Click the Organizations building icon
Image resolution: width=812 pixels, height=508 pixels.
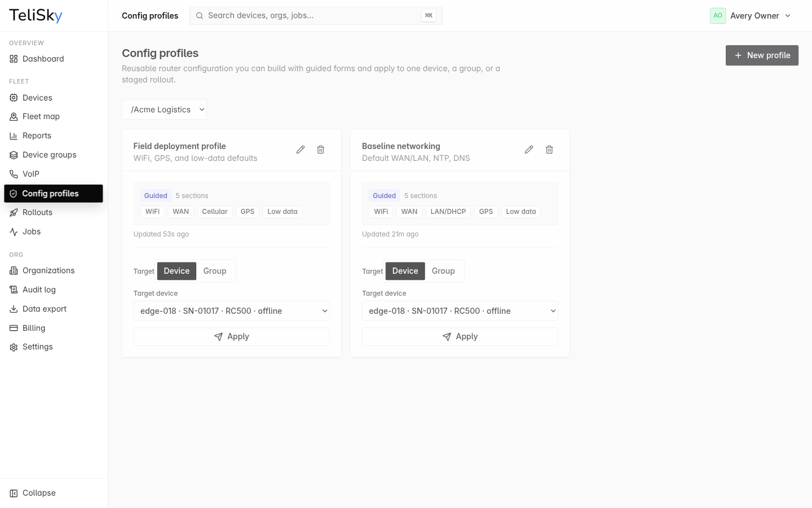[14, 270]
